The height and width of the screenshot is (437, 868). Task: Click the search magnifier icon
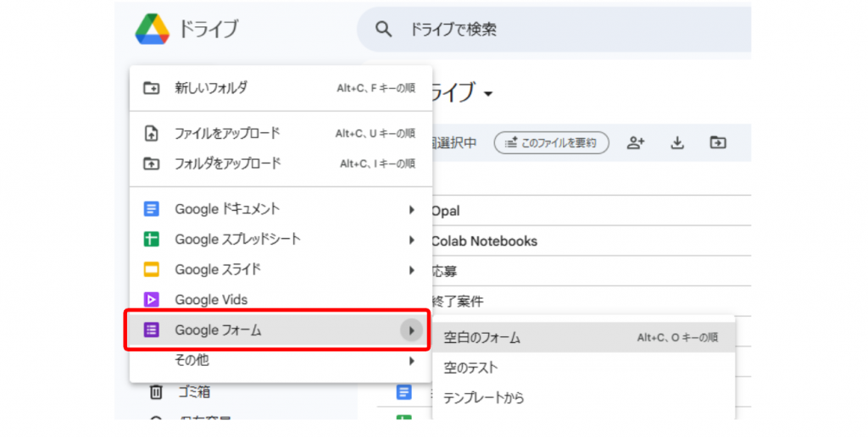[384, 30]
